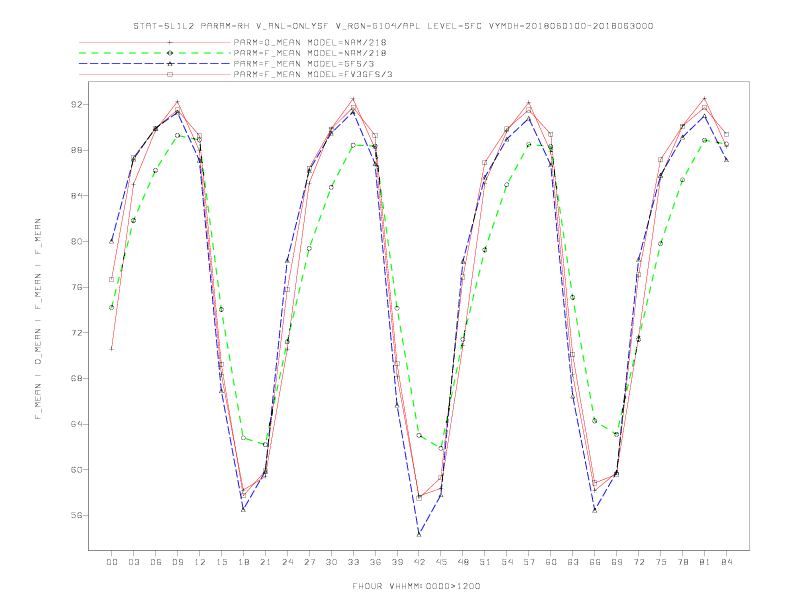Click x-axis tick label 57

click(x=529, y=562)
